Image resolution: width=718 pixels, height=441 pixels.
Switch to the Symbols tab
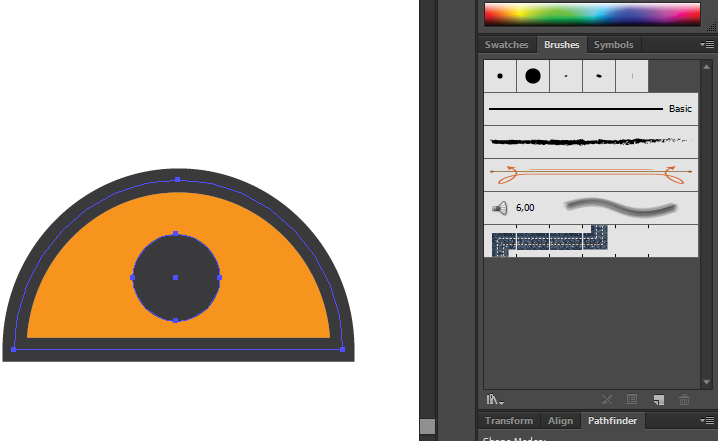(x=613, y=45)
